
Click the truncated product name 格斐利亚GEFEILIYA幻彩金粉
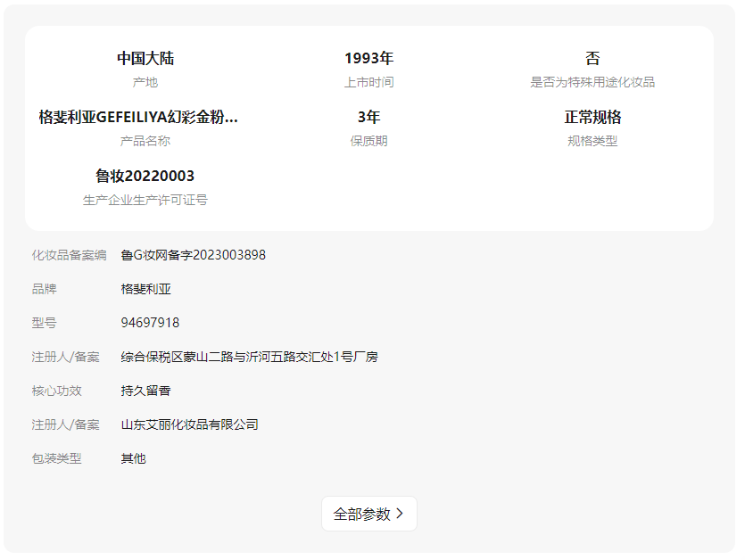[138, 117]
